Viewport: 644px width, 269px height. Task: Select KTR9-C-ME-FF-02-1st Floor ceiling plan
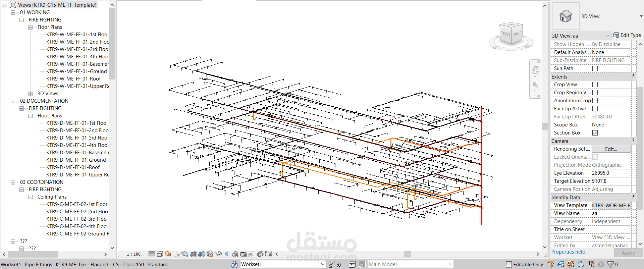click(77, 204)
